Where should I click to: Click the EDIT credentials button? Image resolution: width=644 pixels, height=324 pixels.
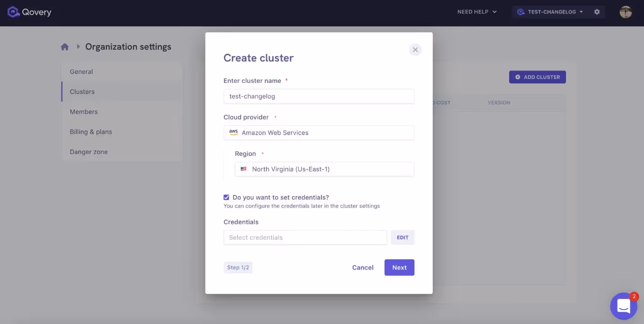click(x=402, y=237)
